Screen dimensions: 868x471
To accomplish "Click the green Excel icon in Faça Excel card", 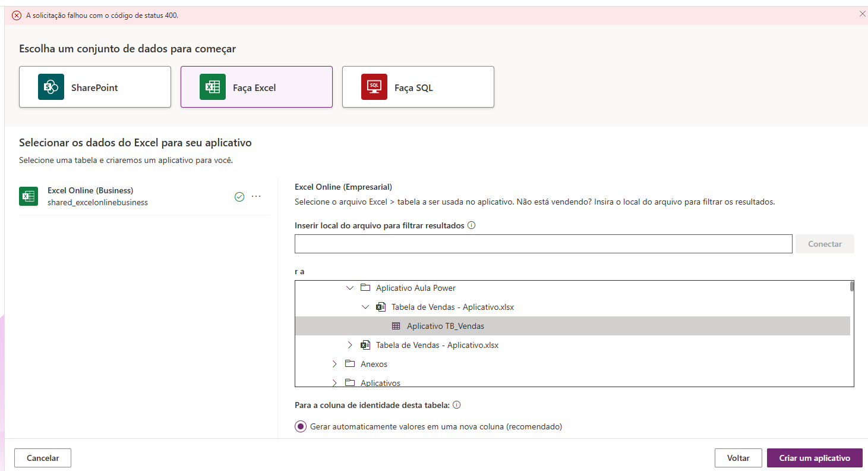I will tap(213, 87).
